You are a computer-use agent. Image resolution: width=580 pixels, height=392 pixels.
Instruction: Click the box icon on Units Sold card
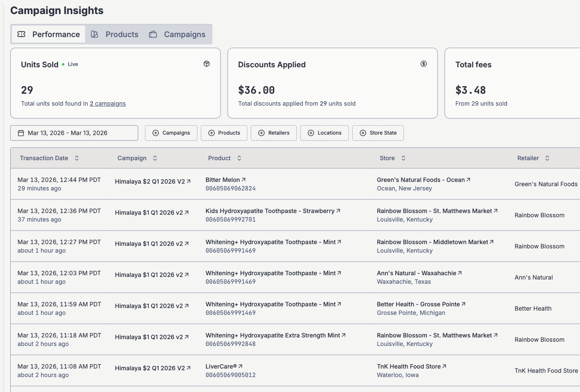click(x=207, y=64)
